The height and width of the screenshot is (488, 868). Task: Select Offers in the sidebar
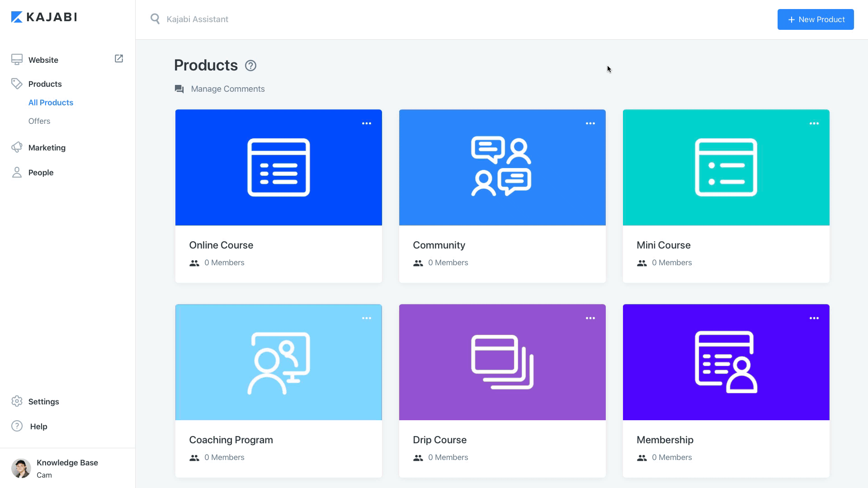39,121
